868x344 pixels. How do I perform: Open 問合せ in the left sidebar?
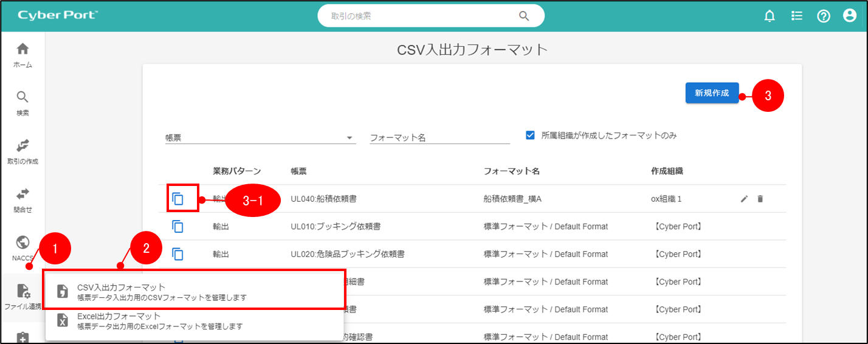(x=22, y=200)
